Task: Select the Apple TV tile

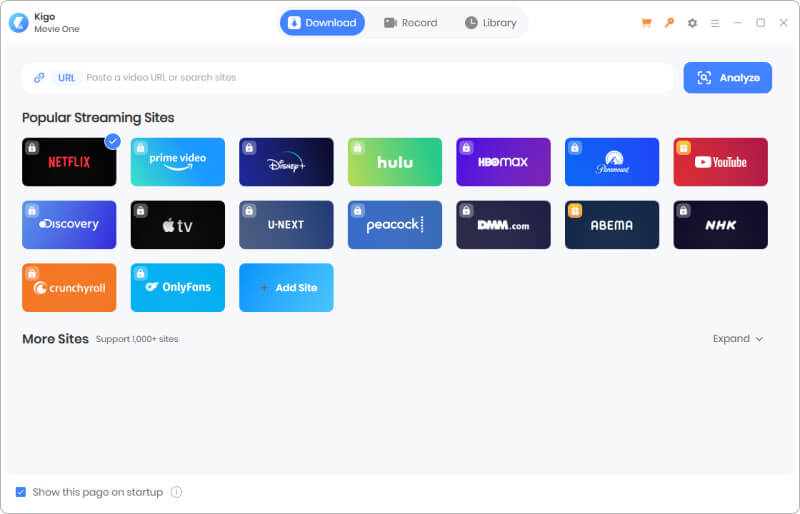Action: click(x=178, y=225)
